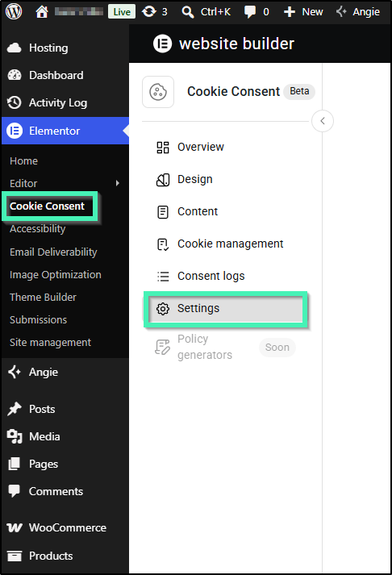Click the Soon badge
This screenshot has width=392, height=575.
pos(277,347)
